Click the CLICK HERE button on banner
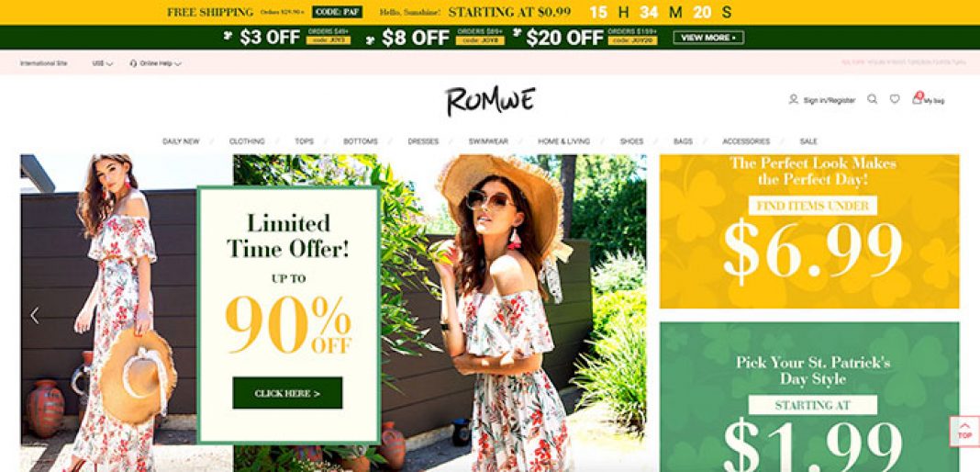Screen dimensions: 980x472 point(287,393)
